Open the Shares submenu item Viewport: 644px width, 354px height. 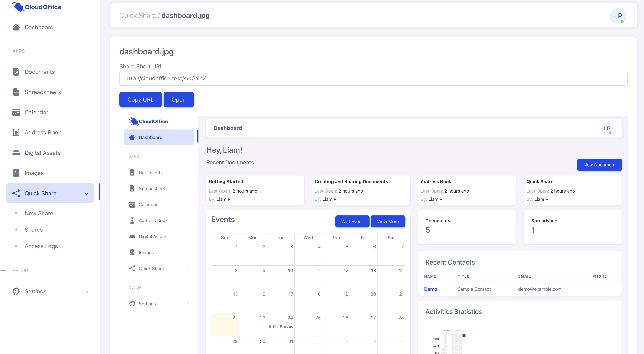(x=34, y=230)
